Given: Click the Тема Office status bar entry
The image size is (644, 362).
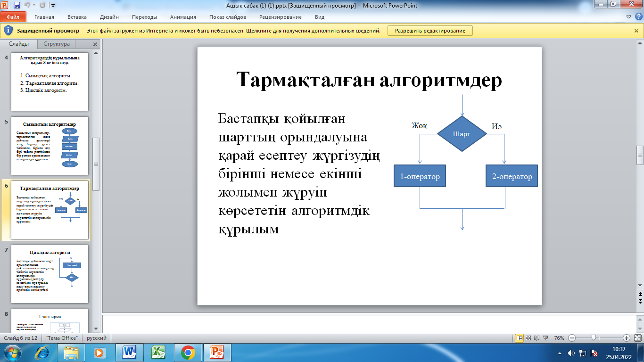Looking at the screenshot, I should click(x=62, y=338).
